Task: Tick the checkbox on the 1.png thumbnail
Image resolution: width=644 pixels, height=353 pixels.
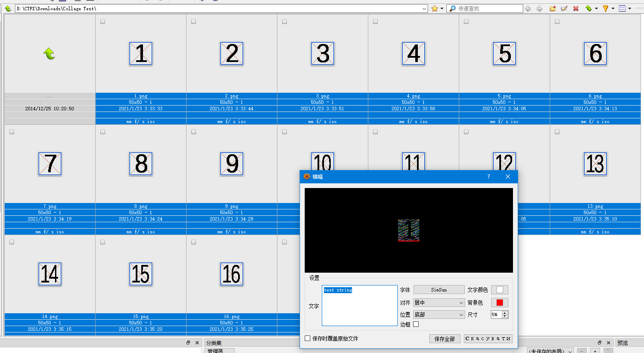Action: (x=102, y=22)
